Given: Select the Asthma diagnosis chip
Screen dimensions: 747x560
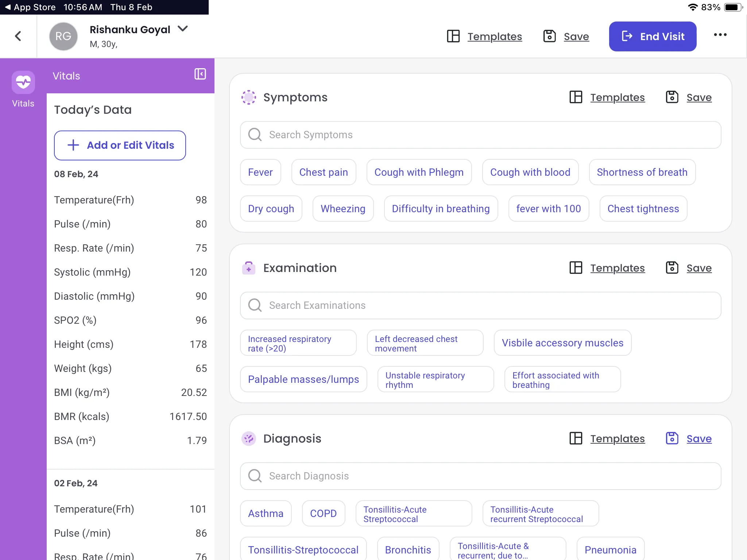Looking at the screenshot, I should (266, 513).
